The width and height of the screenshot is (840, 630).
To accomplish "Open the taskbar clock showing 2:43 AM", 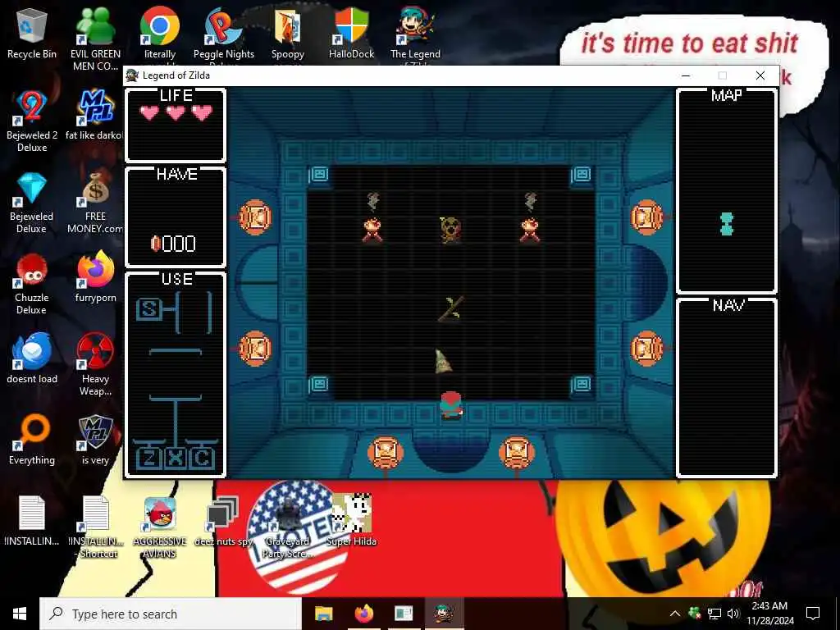I will point(769,614).
